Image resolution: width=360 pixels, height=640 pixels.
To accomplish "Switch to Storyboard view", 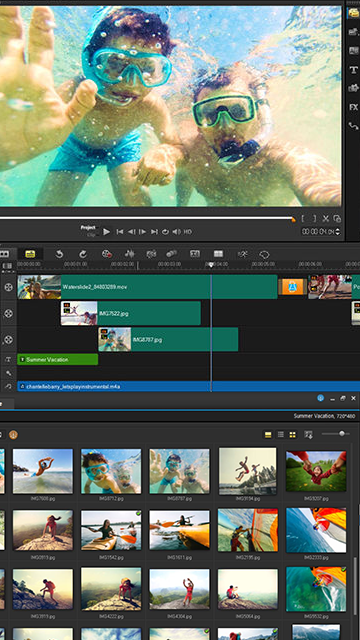I will [x=4, y=254].
